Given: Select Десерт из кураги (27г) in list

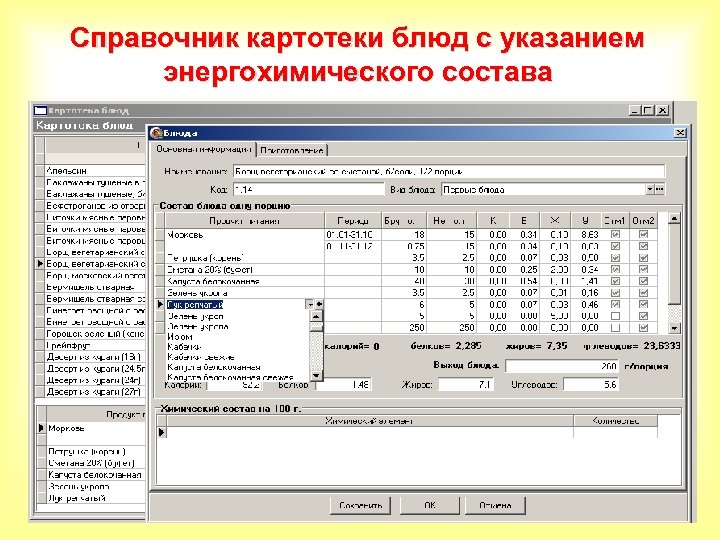Looking at the screenshot, I should pos(95,392).
